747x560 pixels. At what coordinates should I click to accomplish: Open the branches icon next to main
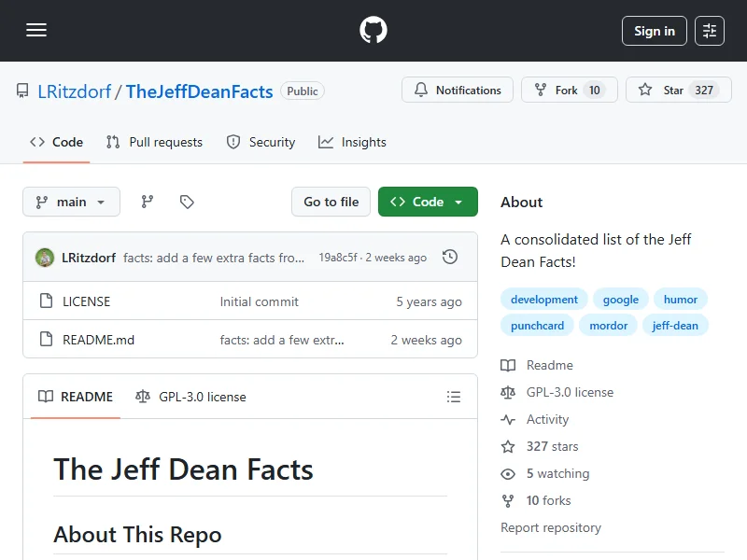[148, 202]
